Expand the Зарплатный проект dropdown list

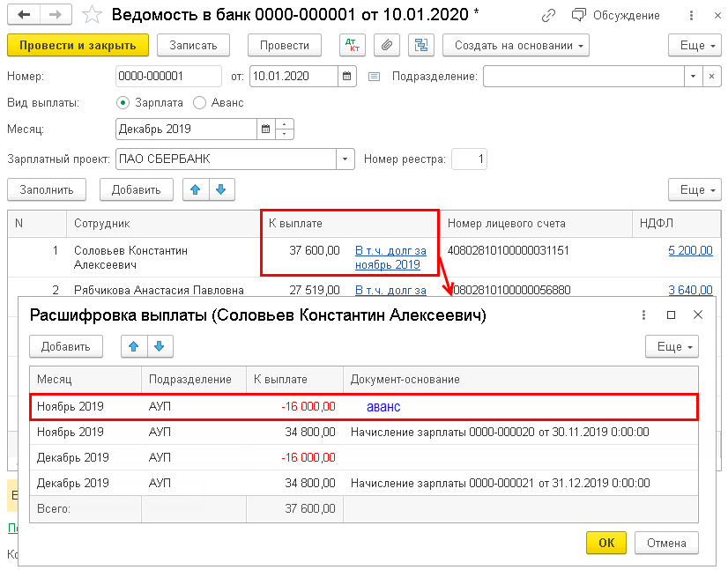345,159
